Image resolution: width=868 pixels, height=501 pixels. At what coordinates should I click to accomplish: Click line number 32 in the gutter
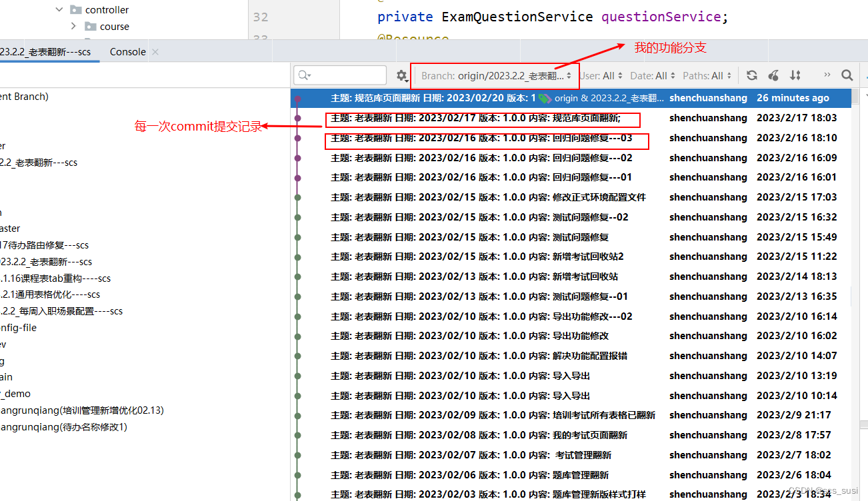click(261, 17)
